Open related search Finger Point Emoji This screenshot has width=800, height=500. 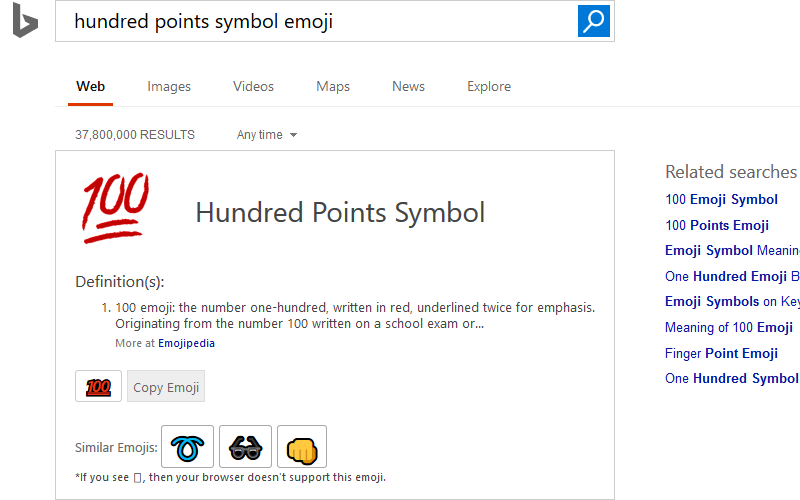tap(721, 353)
